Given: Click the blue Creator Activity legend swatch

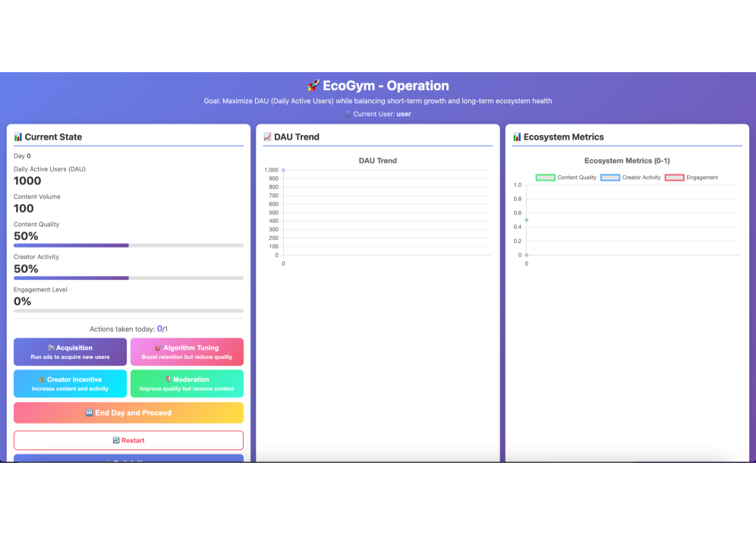Looking at the screenshot, I should (x=610, y=178).
